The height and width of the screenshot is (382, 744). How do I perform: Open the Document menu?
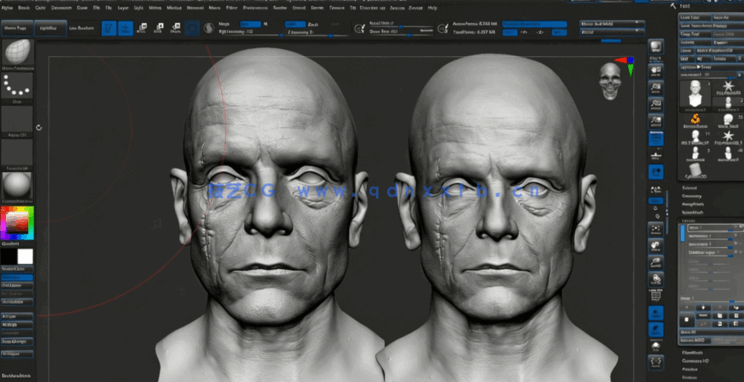pos(61,8)
